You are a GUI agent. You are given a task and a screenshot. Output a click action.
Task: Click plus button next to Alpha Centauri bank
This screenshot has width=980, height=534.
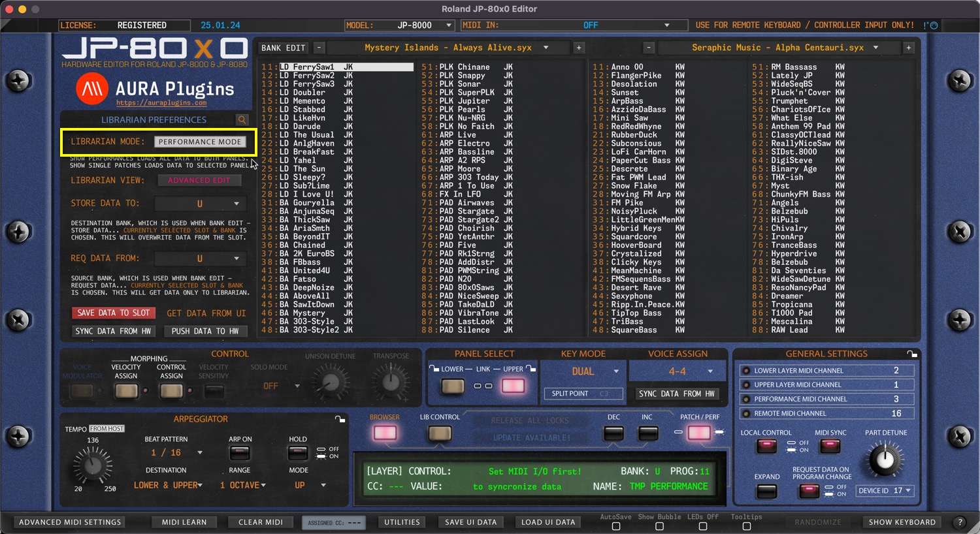[x=908, y=48]
